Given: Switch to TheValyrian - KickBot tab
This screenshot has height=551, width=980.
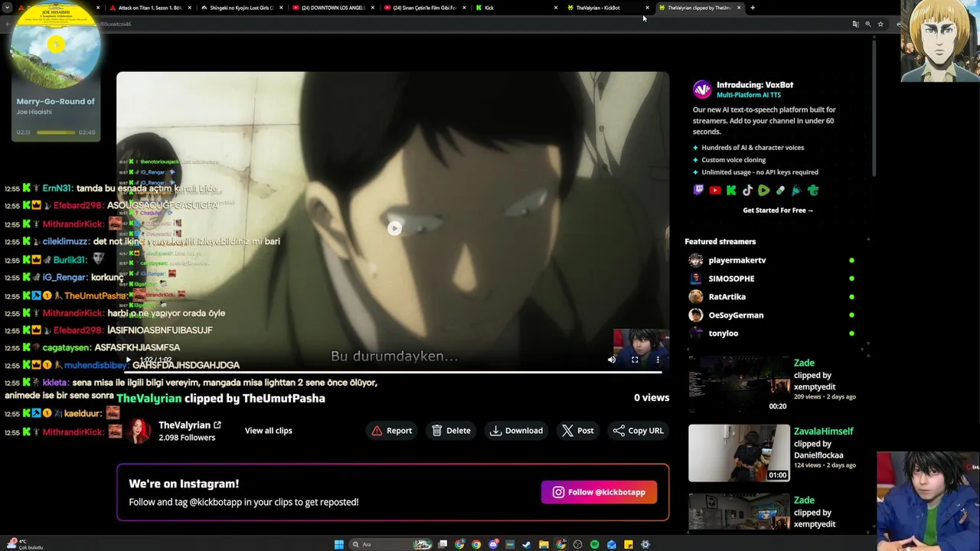Looking at the screenshot, I should pos(609,8).
